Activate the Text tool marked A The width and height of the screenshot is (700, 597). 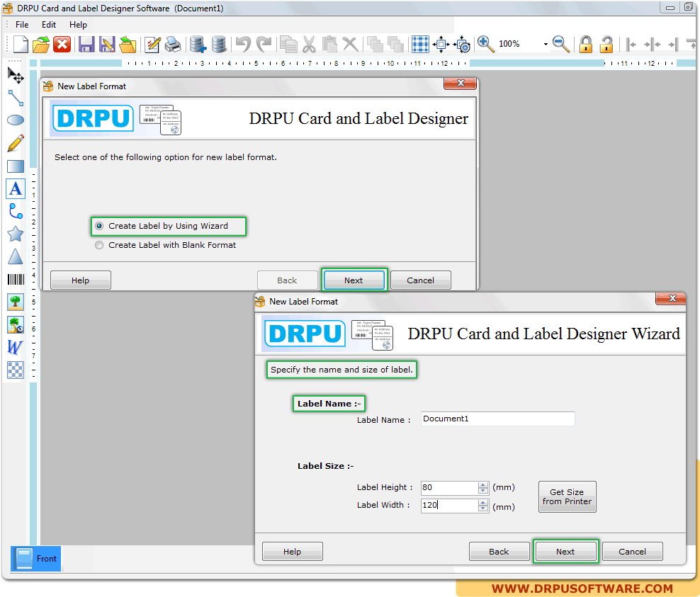coord(16,189)
